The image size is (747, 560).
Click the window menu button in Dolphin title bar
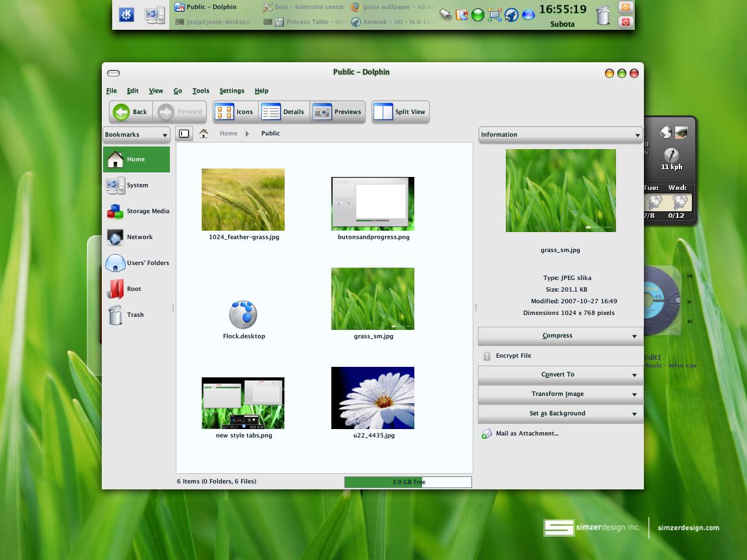click(113, 73)
